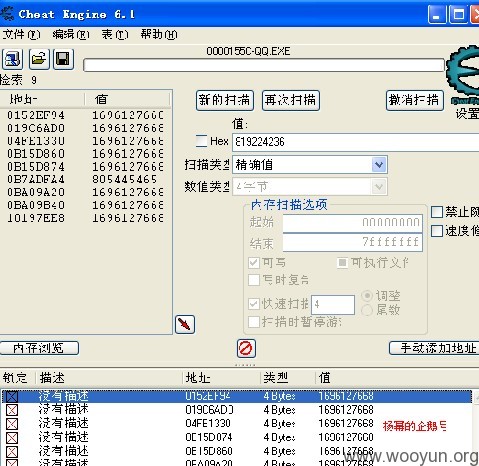Toggle the 扫描时暂停游戏 checkbox

point(254,322)
